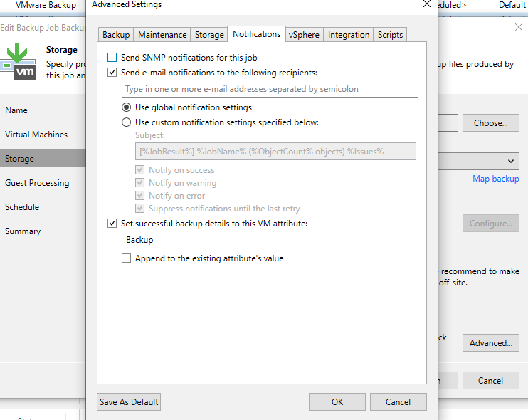Select Guest Processing wizard step
The image size is (528, 420).
[x=37, y=183]
